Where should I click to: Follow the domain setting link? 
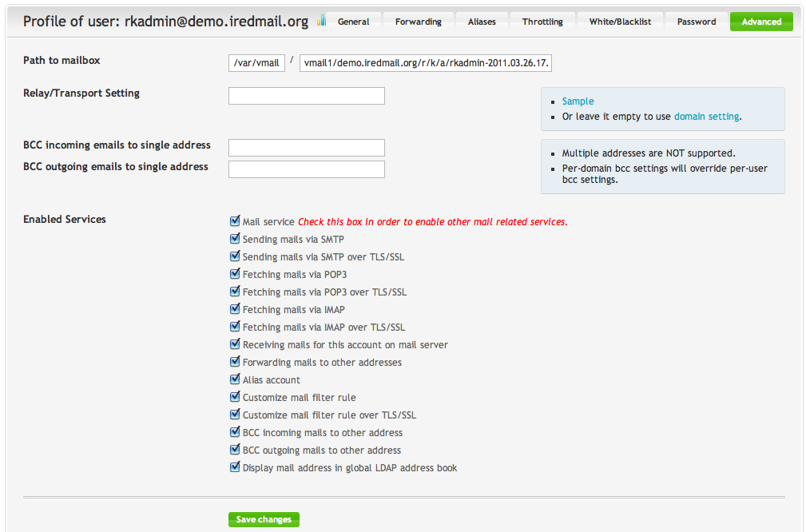706,117
